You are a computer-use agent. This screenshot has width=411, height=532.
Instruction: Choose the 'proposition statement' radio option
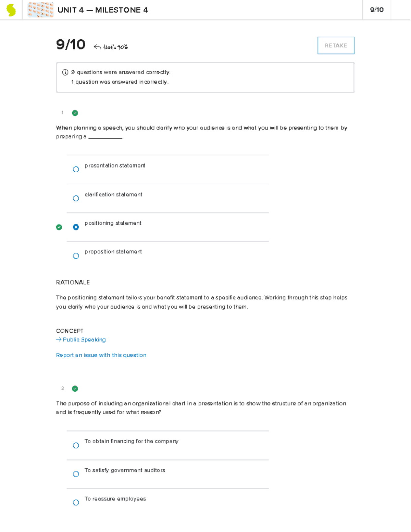pyautogui.click(x=76, y=256)
